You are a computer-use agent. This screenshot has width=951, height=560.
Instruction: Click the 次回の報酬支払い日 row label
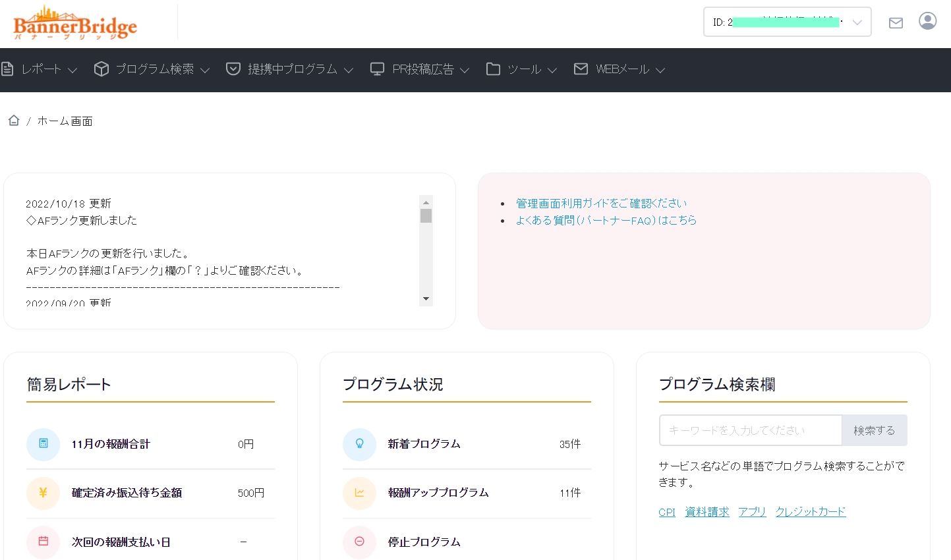[x=121, y=542]
